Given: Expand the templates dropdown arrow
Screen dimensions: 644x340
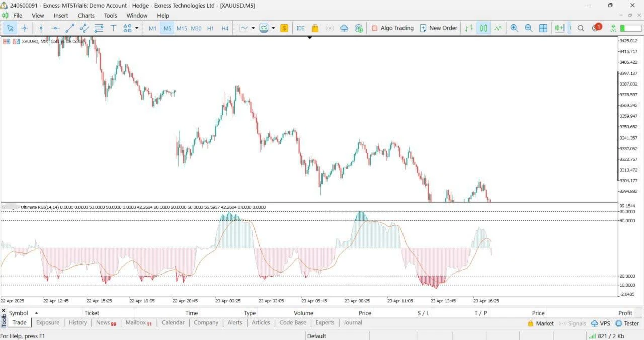Looking at the screenshot, I should tap(273, 28).
